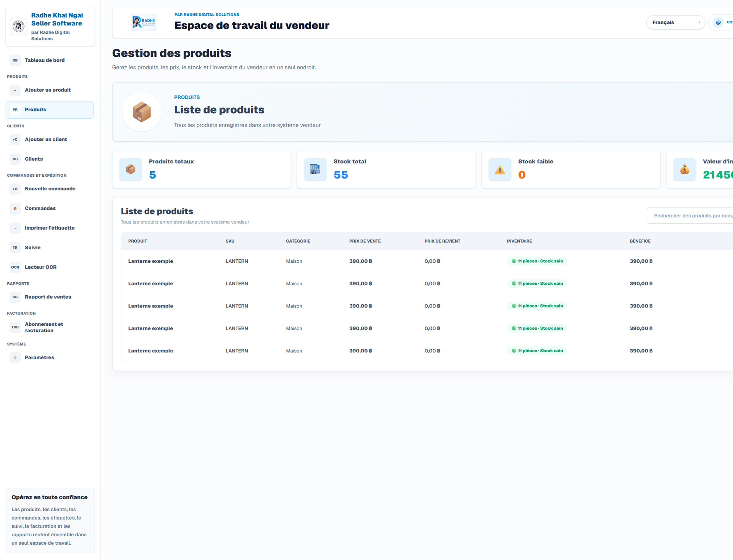Viewport: 733px width, 560px height.
Task: Click the SKU column header
Action: [x=230, y=241]
